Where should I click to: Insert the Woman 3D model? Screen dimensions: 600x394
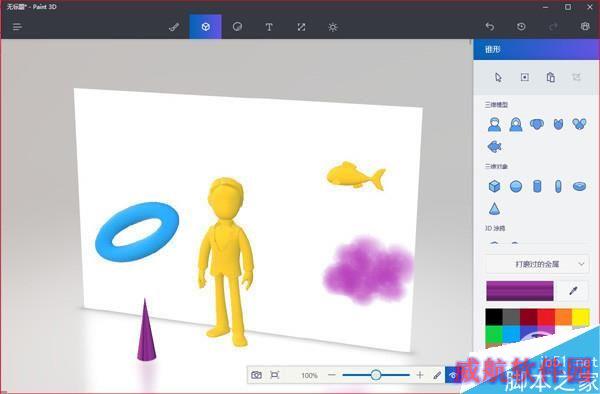pos(516,124)
